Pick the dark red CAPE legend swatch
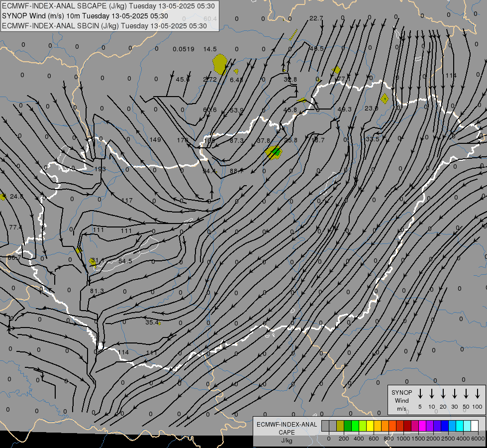The width and height of the screenshot is (487, 448). pos(407,426)
